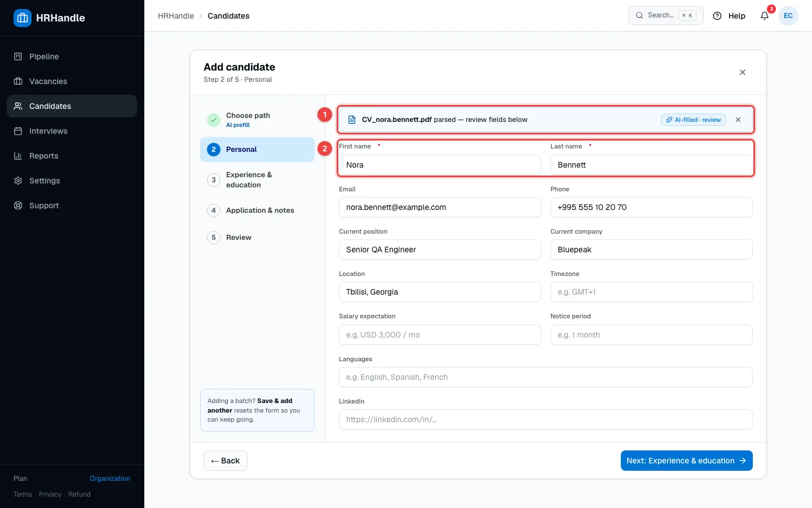Open Vacancies from the sidebar
The height and width of the screenshot is (508, 812).
click(x=72, y=81)
